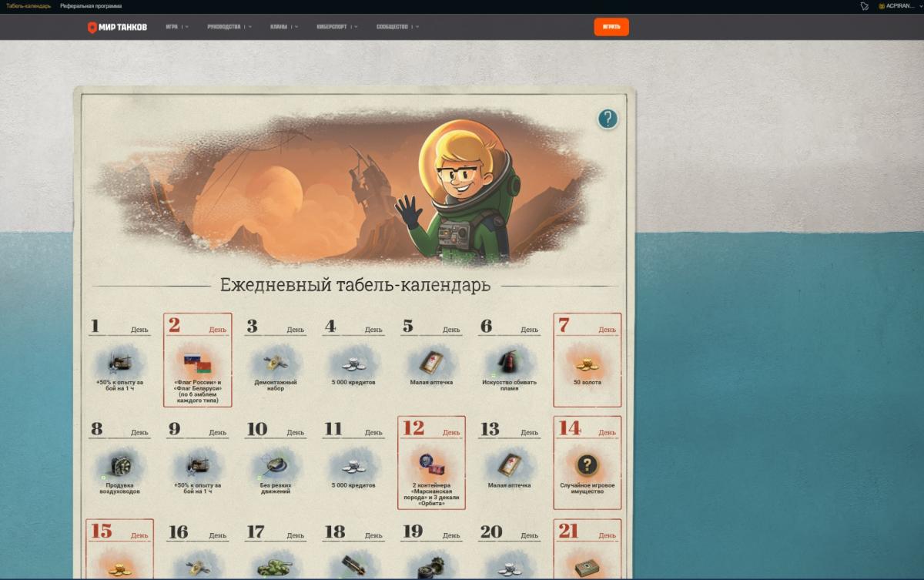The height and width of the screenshot is (580, 924).
Task: Open the help question mark icon
Action: coord(608,119)
